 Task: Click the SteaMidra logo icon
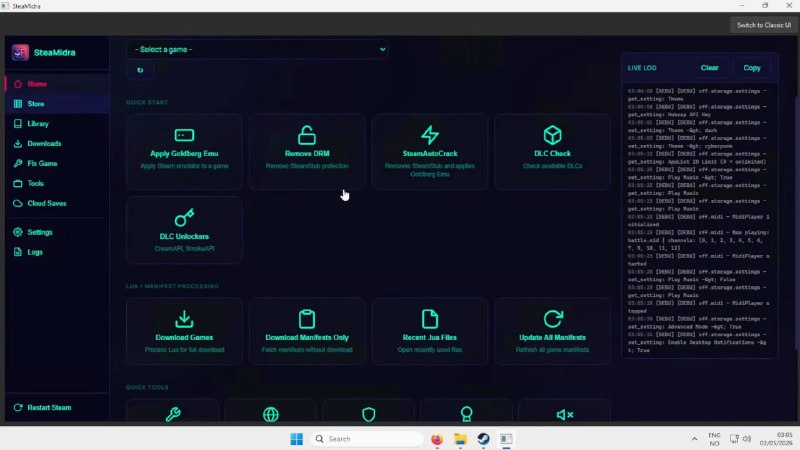pyautogui.click(x=20, y=52)
